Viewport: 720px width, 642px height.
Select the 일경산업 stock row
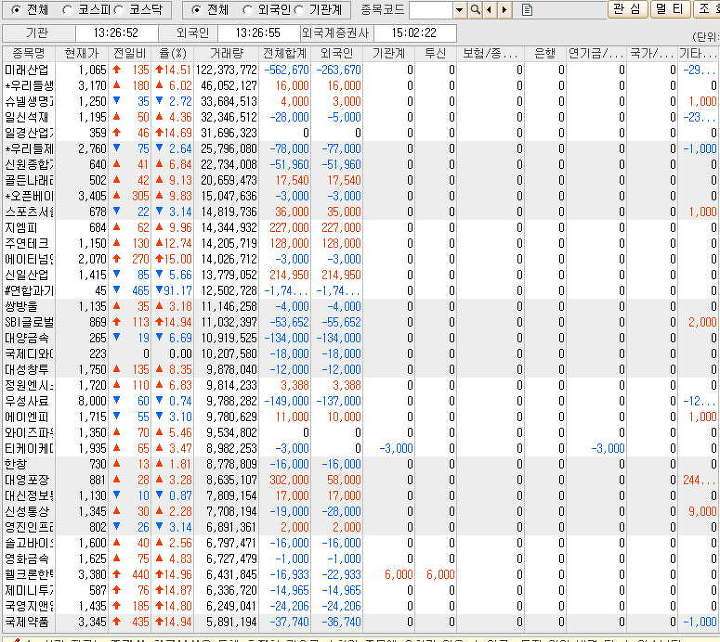[x=360, y=133]
